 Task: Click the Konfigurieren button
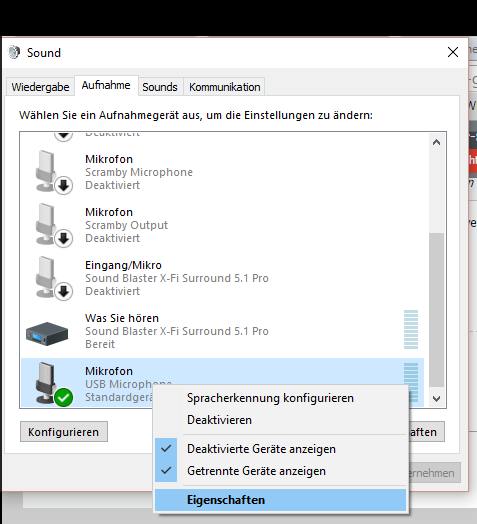64,432
